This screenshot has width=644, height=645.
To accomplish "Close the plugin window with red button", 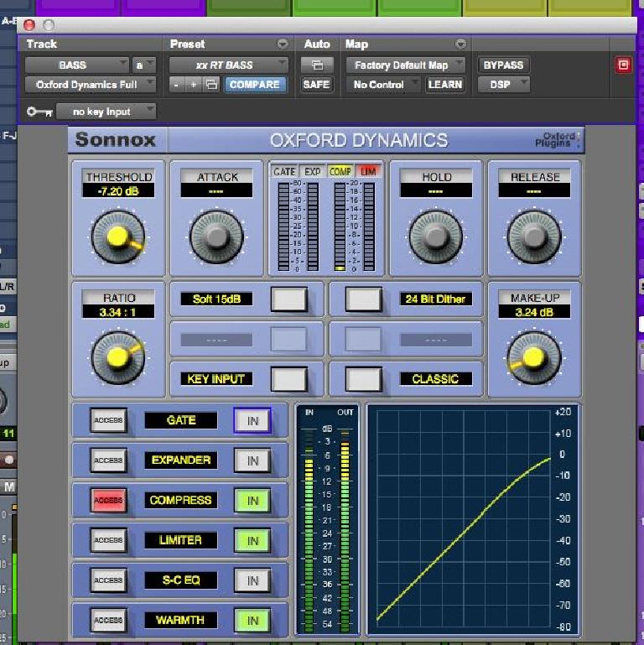I will click(29, 25).
